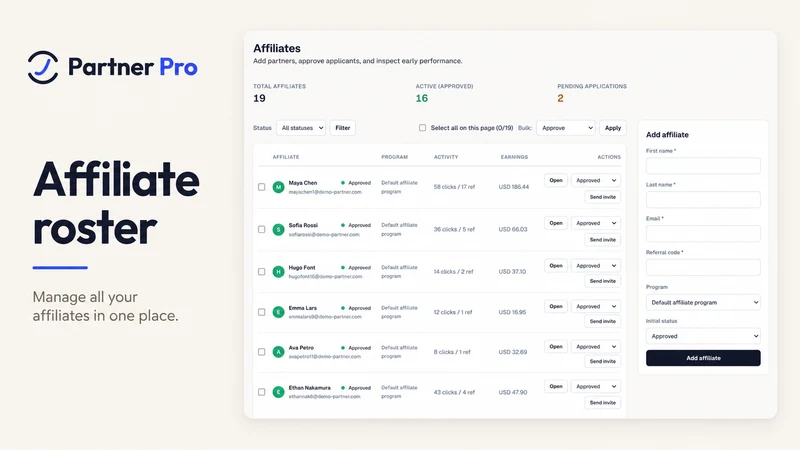
Task: Open the All statuses filter dropdown
Action: click(301, 128)
